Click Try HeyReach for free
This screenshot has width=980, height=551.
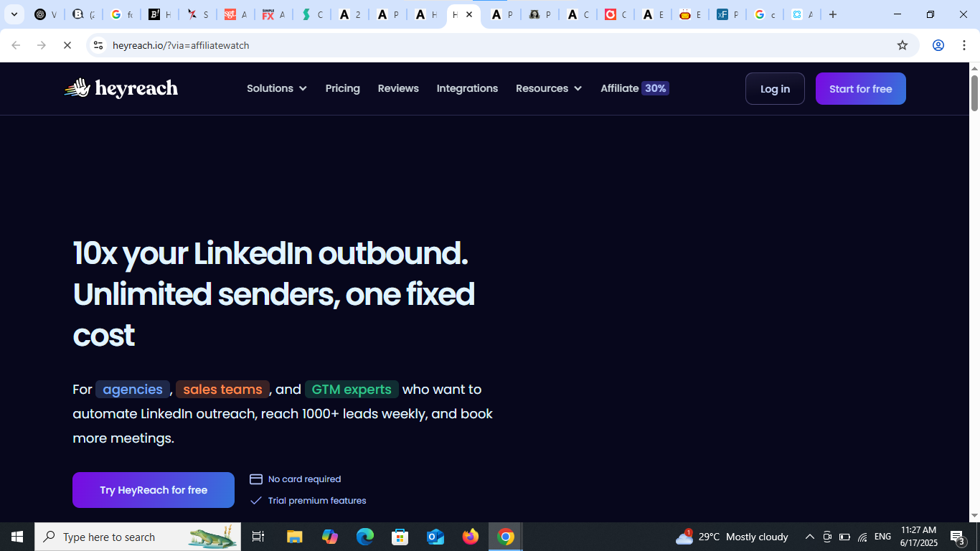coord(154,490)
